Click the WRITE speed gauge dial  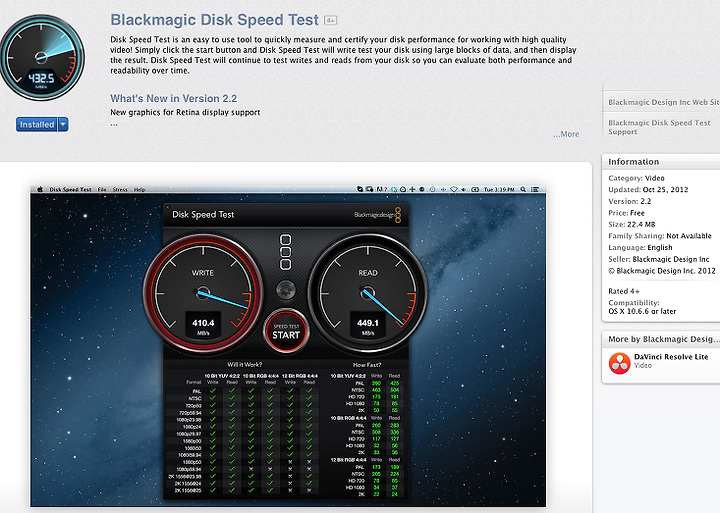click(x=203, y=293)
